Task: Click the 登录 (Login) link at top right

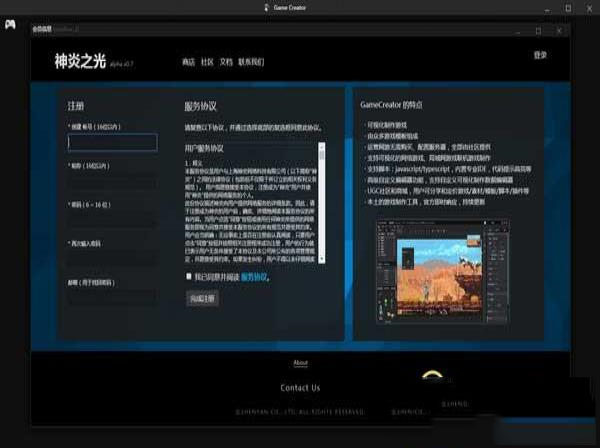Action: click(540, 55)
